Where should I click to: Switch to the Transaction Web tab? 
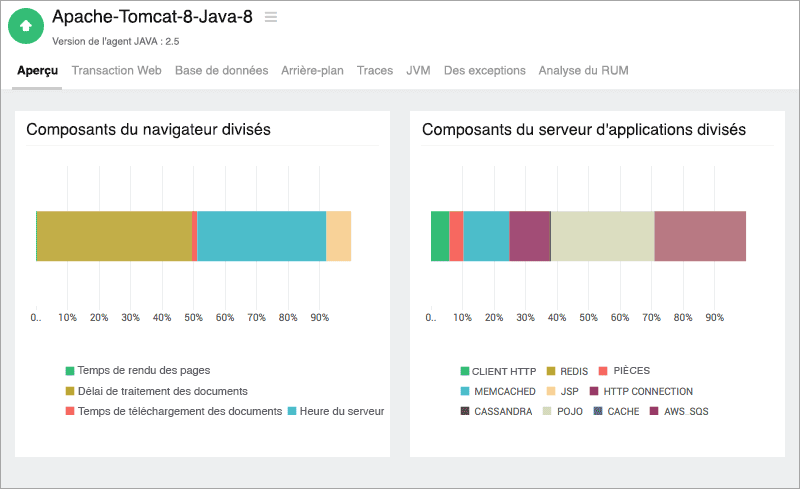click(116, 71)
